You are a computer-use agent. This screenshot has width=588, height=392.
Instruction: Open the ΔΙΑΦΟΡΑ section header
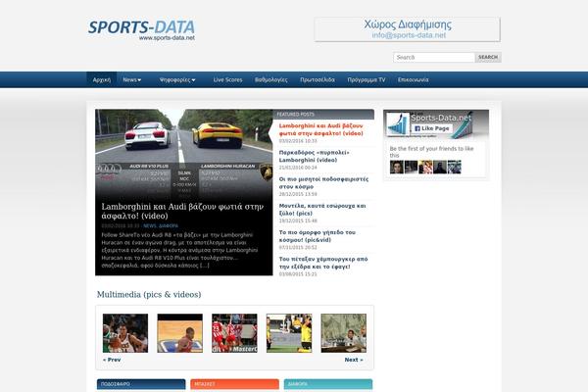pyautogui.click(x=328, y=384)
